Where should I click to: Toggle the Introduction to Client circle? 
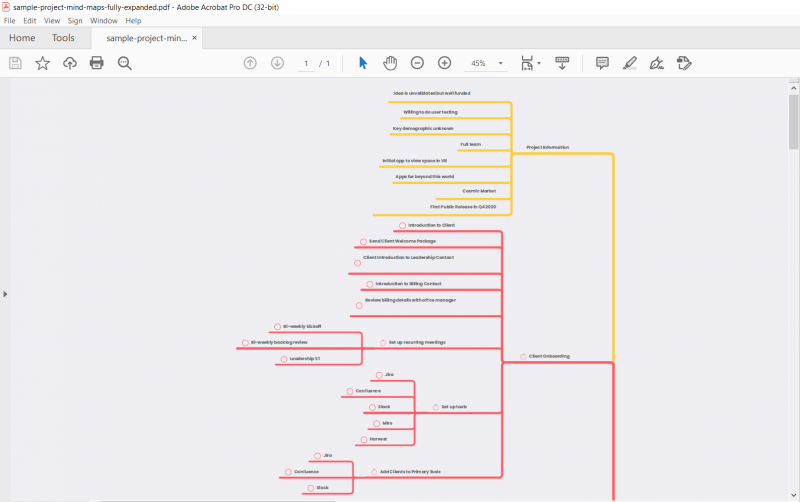click(403, 225)
